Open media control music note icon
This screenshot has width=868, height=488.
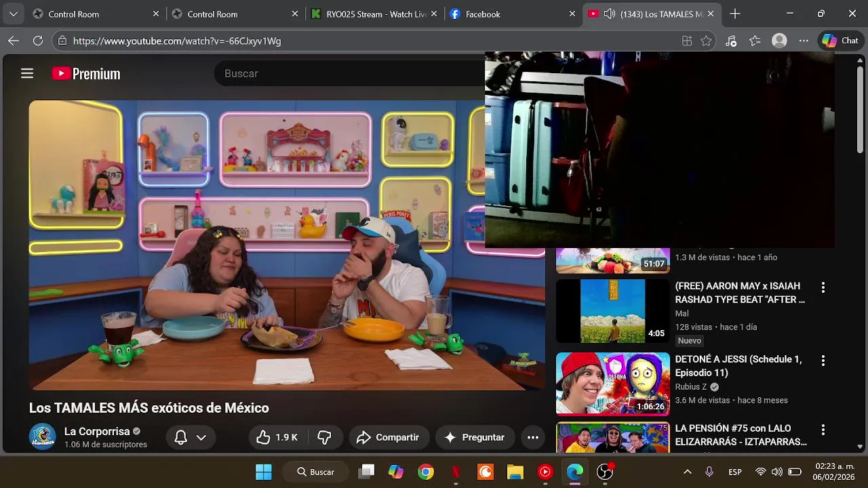point(731,41)
